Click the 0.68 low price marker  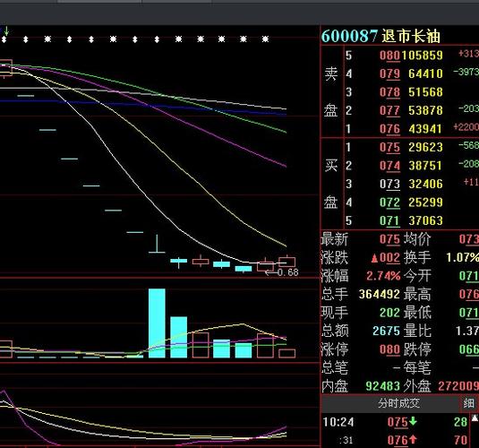[x=282, y=272]
